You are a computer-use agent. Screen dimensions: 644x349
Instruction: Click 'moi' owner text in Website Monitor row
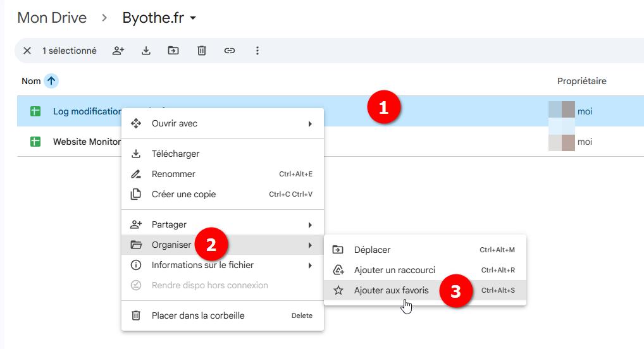coord(585,142)
